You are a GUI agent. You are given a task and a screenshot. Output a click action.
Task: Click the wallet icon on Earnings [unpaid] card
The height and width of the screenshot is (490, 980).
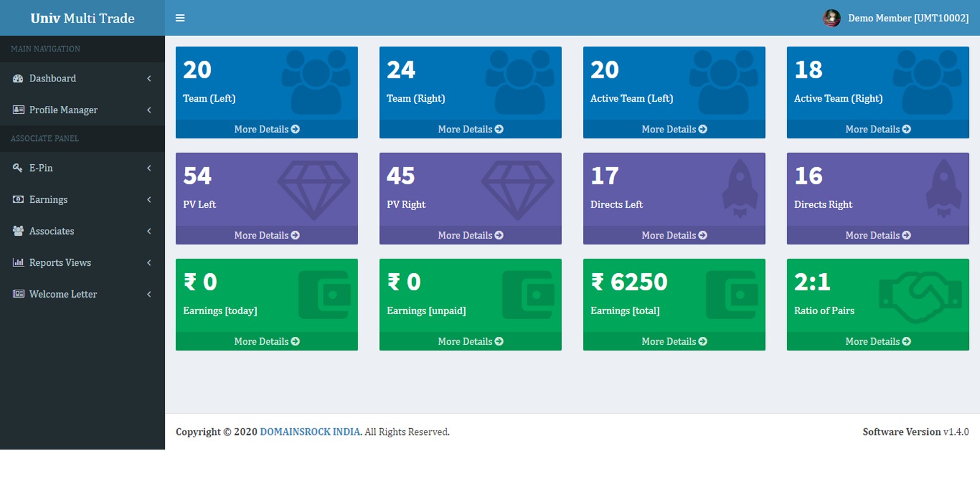[529, 295]
